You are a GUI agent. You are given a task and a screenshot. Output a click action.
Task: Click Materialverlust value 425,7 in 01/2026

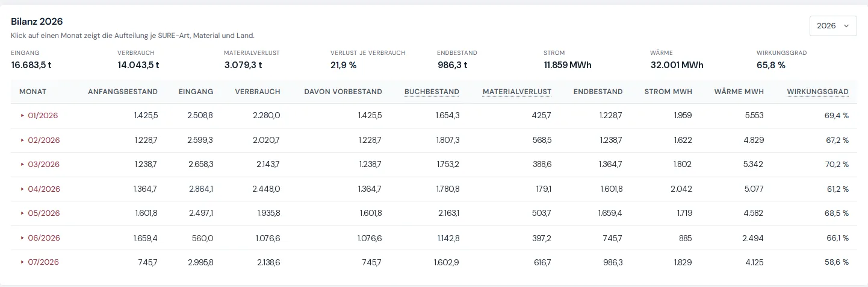pyautogui.click(x=541, y=116)
